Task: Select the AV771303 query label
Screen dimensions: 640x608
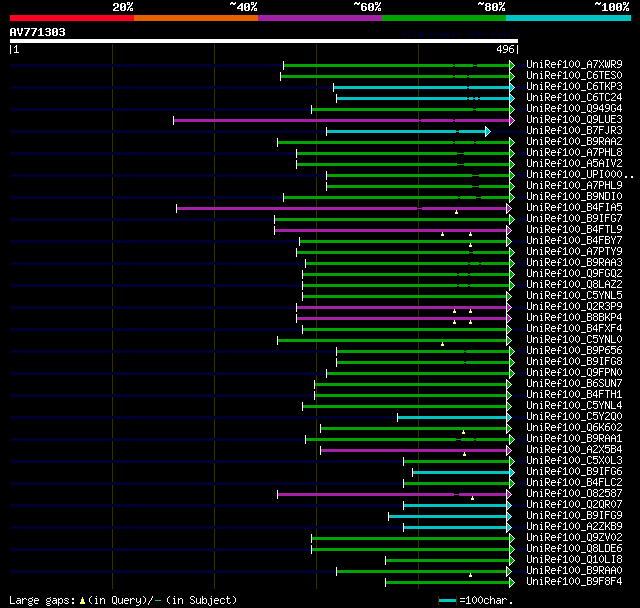Action: pyautogui.click(x=38, y=32)
